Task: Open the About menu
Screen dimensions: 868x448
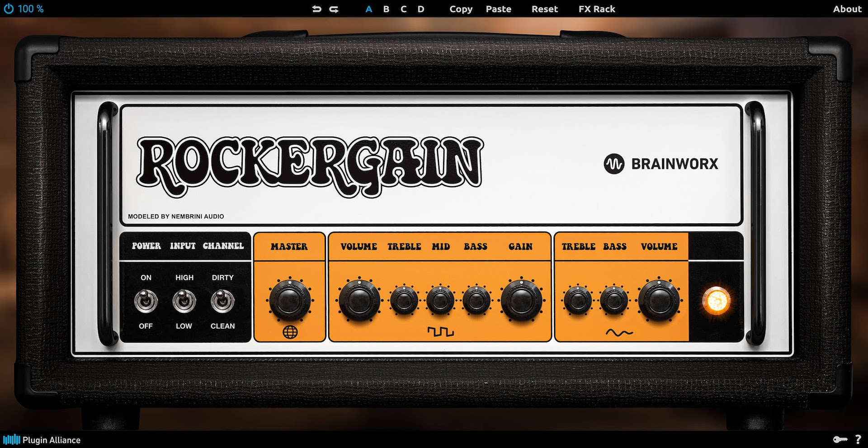Action: [847, 9]
